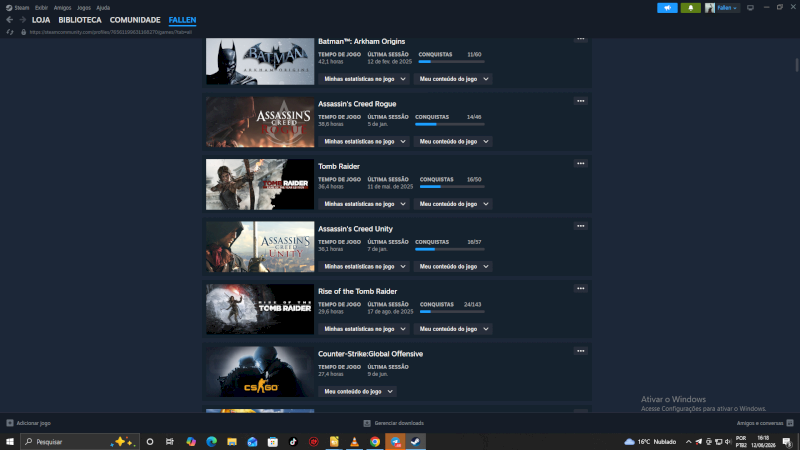
Task: Open the Exibir menu
Action: 41,8
